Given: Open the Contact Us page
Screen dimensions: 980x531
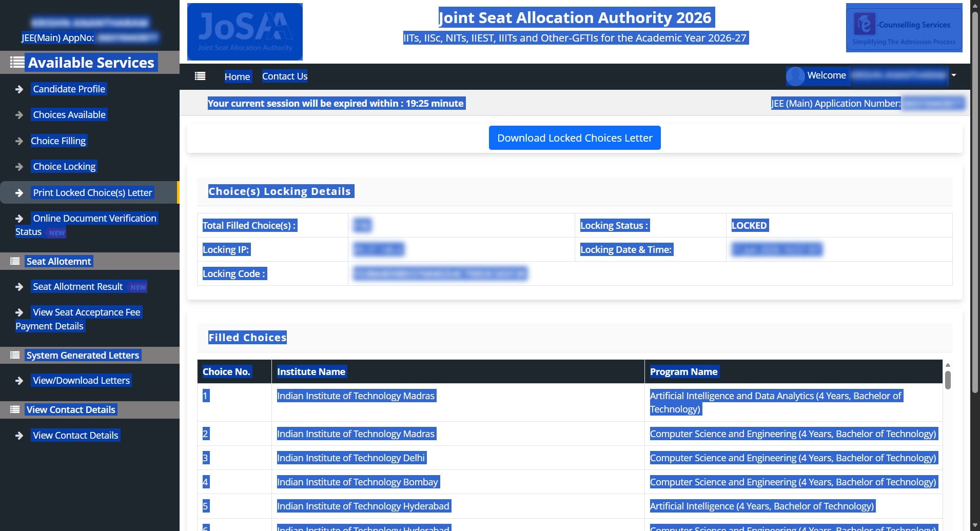Looking at the screenshot, I should click(285, 76).
